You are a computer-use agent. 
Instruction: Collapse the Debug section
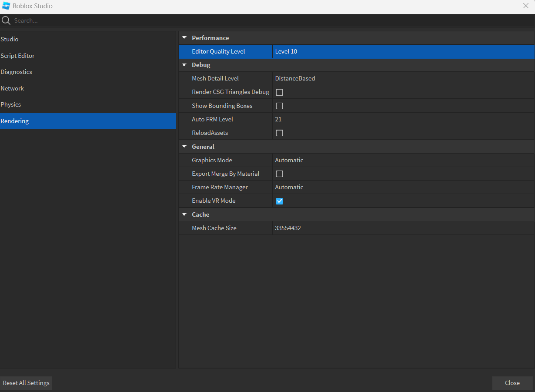tap(184, 64)
